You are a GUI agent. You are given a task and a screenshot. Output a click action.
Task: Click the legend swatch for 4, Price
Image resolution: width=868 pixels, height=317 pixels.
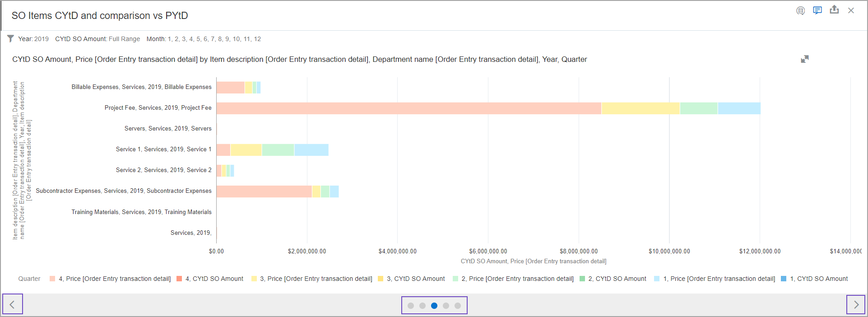(52, 279)
